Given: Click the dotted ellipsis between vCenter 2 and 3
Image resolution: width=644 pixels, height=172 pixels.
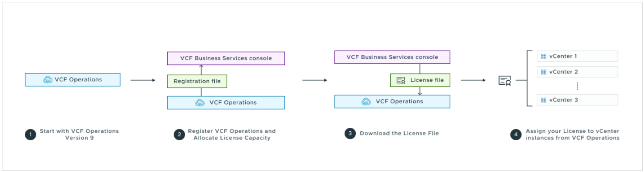Looking at the screenshot, I should click(x=577, y=86).
